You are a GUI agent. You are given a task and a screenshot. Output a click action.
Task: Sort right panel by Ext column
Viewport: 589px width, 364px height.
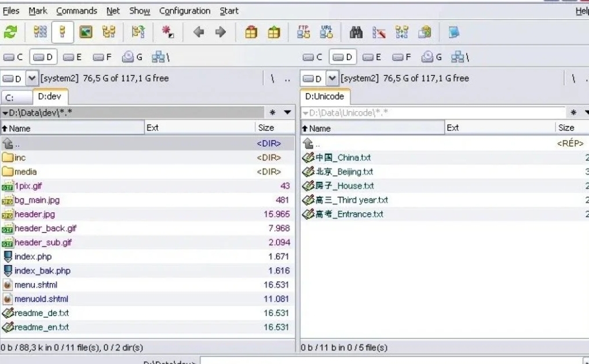pos(500,128)
